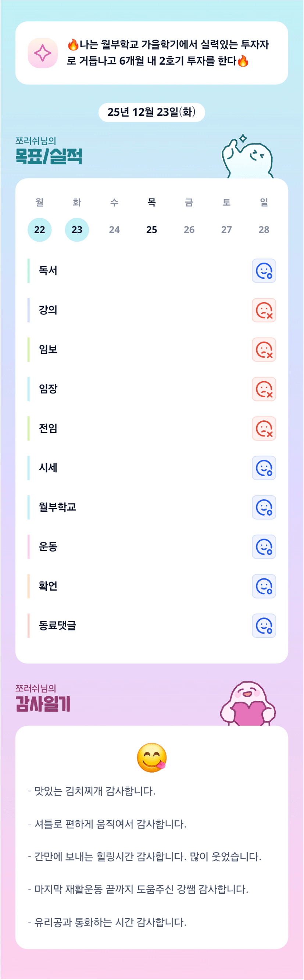Choose Sunday the 28th in the calendar
This screenshot has height=980, width=304.
tap(264, 230)
